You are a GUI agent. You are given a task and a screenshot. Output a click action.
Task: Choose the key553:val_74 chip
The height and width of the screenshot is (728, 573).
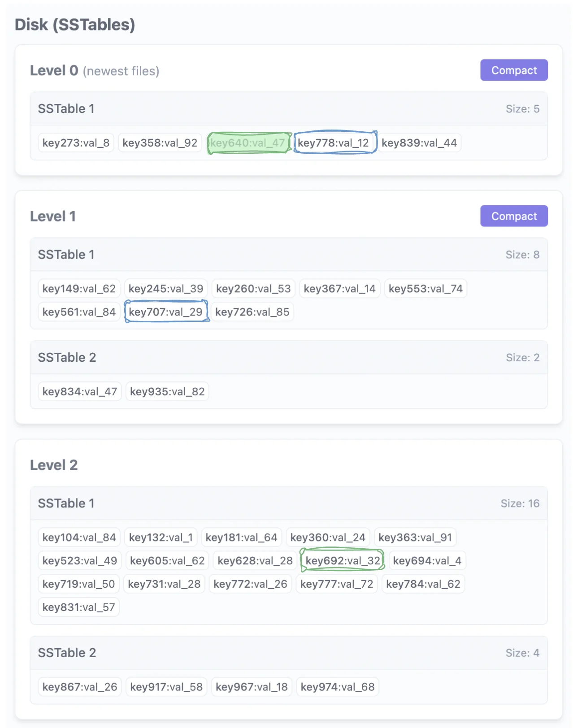[x=425, y=289]
